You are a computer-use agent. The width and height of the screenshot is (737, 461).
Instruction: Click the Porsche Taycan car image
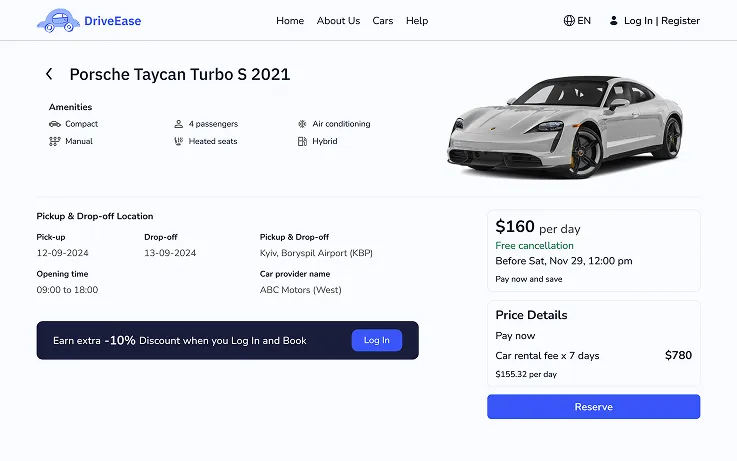(x=565, y=127)
